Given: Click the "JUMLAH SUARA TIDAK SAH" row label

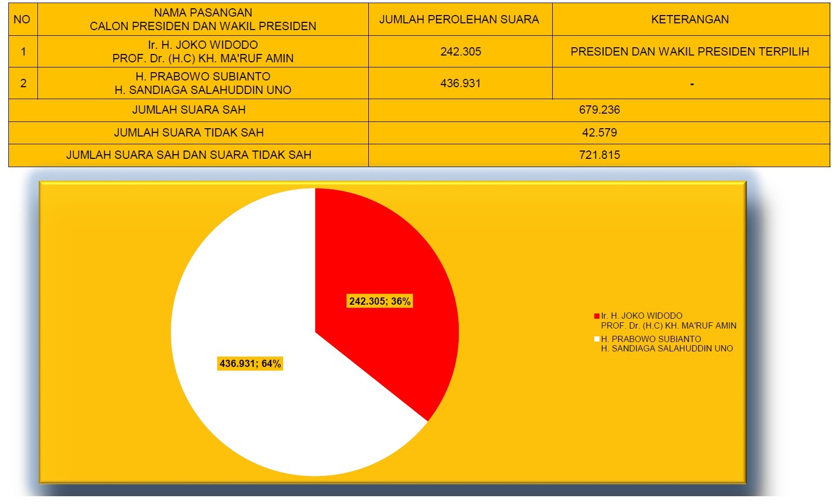Looking at the screenshot, I should [189, 133].
